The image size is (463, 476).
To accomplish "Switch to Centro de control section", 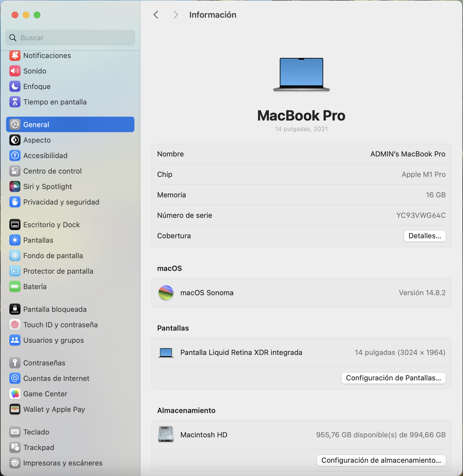I will [52, 171].
